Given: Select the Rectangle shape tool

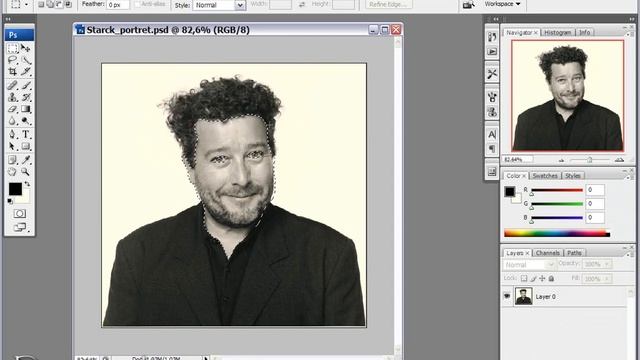Looking at the screenshot, I should click(26, 146).
